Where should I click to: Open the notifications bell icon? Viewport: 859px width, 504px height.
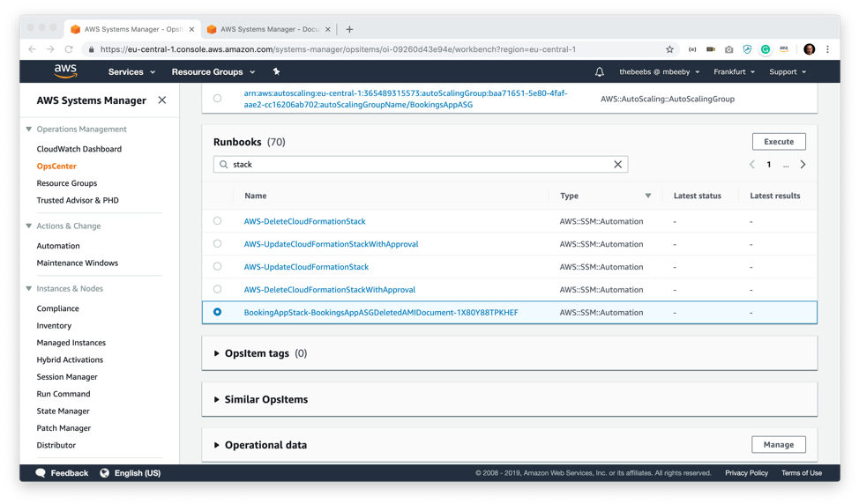[x=600, y=71]
